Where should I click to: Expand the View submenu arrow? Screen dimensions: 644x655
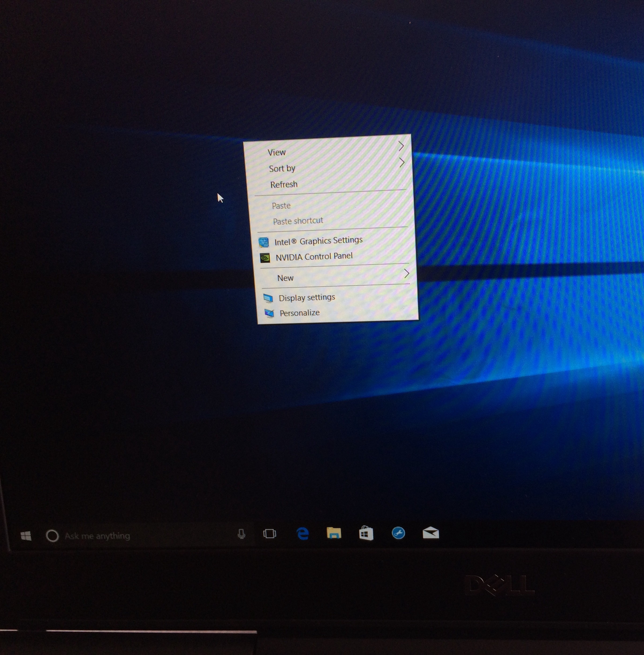[x=401, y=146]
